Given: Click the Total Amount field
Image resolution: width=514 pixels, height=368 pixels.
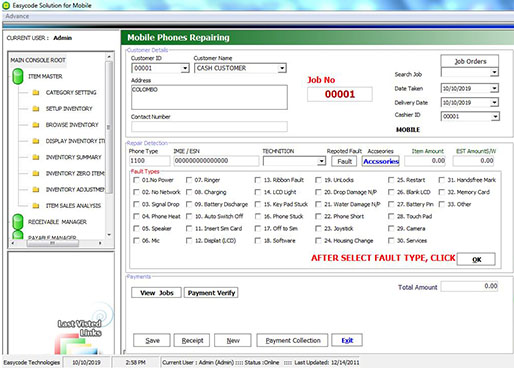Looking at the screenshot, I should (x=469, y=286).
